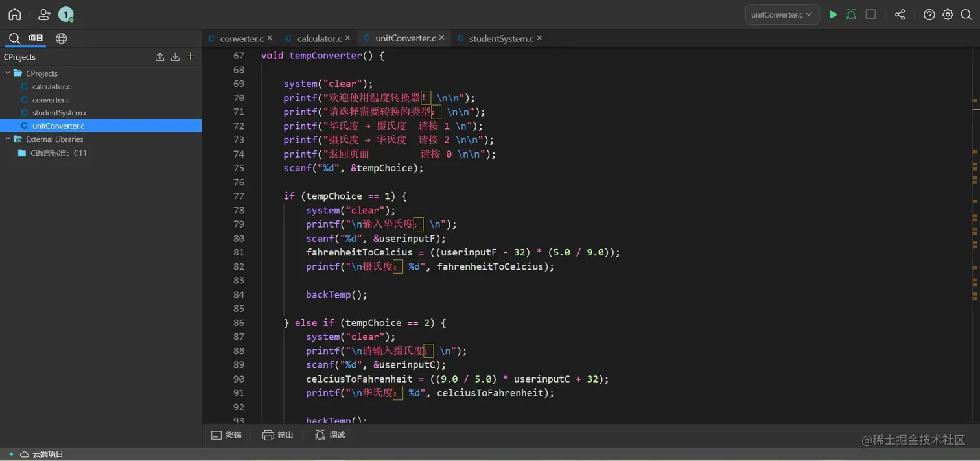The image size is (980, 461).
Task: Open converter.c in the file tree
Action: point(51,100)
